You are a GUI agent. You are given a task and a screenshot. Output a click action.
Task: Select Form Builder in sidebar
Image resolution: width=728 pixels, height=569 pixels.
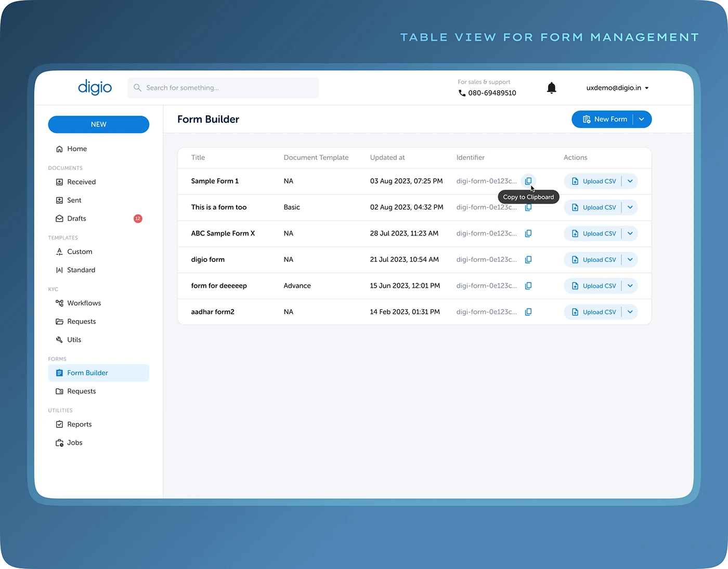click(x=98, y=373)
